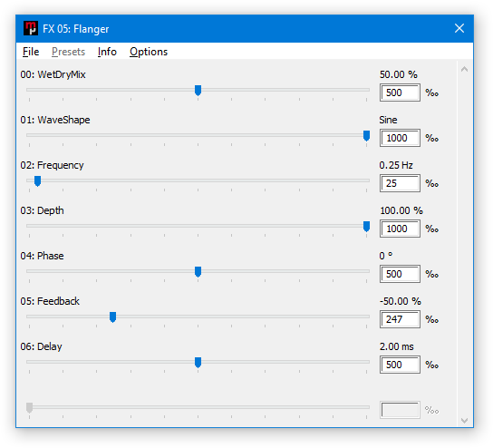Select the WaveShape value field showing 1000

400,138
